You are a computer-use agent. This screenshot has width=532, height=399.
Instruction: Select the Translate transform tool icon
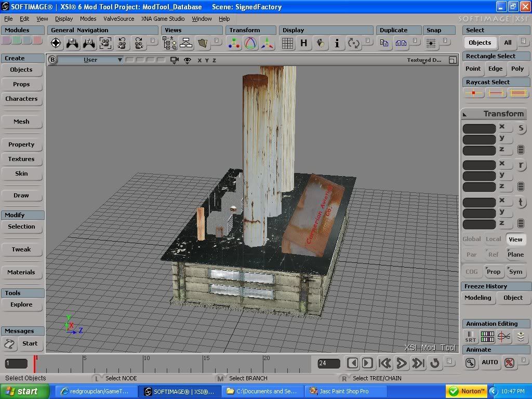pyautogui.click(x=234, y=43)
